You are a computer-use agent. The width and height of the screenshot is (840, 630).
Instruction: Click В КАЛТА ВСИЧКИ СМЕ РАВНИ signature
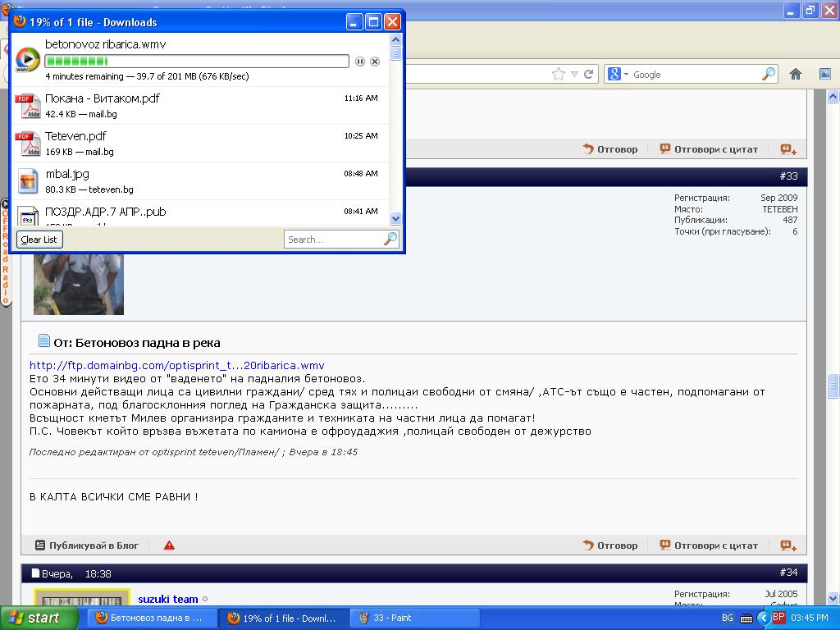point(113,496)
